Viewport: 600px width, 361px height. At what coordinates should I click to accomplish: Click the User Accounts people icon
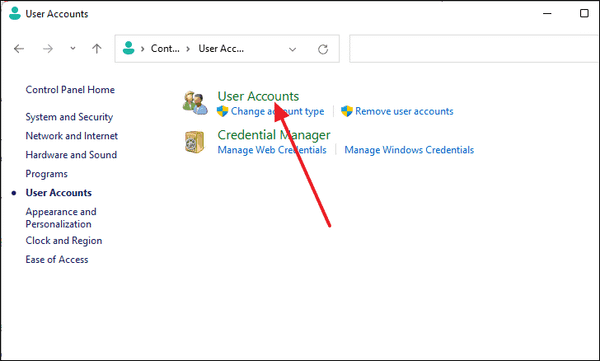point(195,103)
